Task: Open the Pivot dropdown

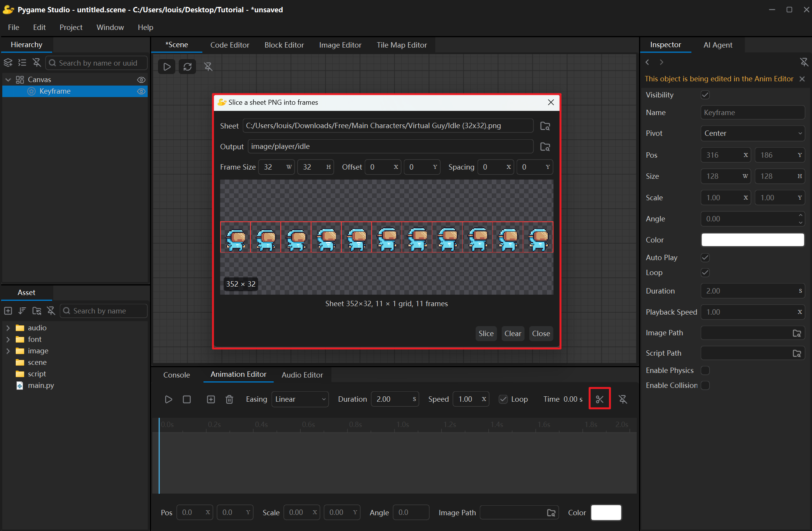Action: 753,134
